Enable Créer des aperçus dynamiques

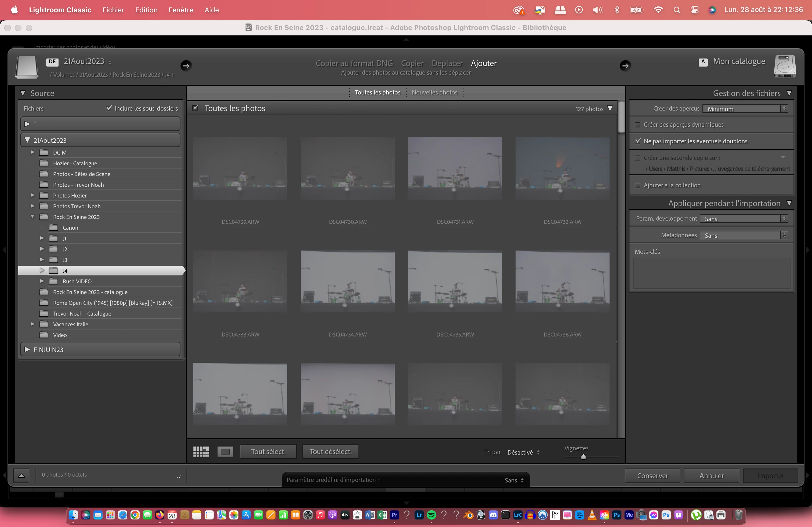click(637, 125)
